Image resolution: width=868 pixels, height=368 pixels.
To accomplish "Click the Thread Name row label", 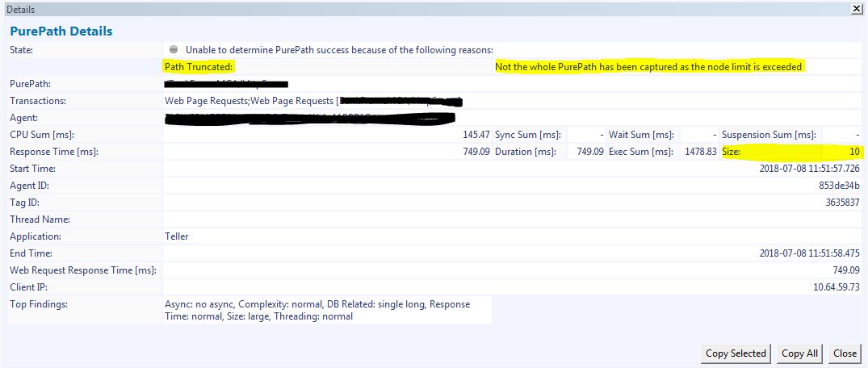I will tap(40, 220).
